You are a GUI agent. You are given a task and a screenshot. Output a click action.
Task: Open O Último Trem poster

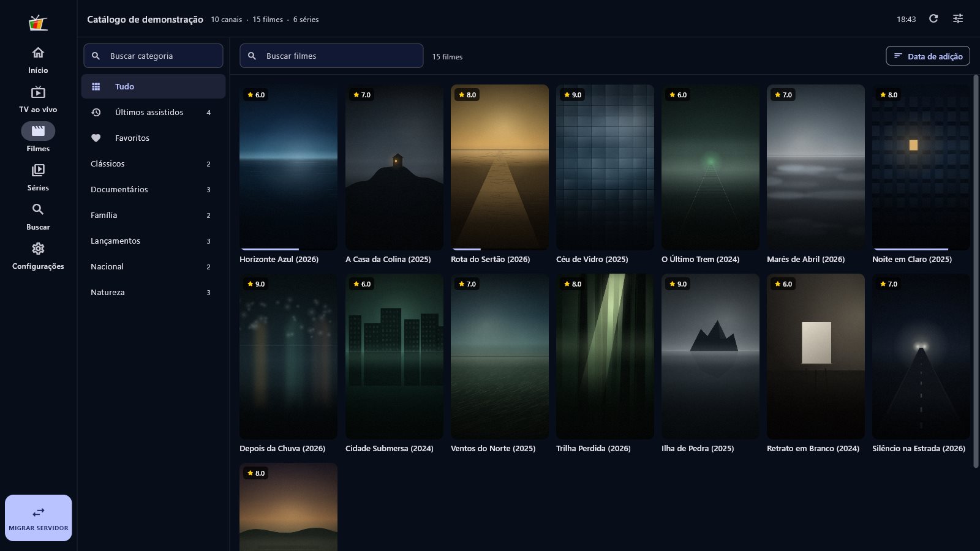(710, 167)
